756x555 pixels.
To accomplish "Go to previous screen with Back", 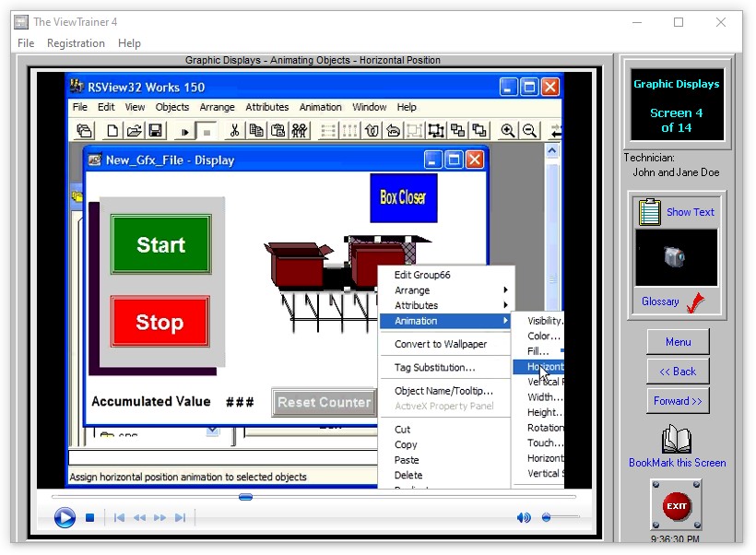I will [x=678, y=372].
